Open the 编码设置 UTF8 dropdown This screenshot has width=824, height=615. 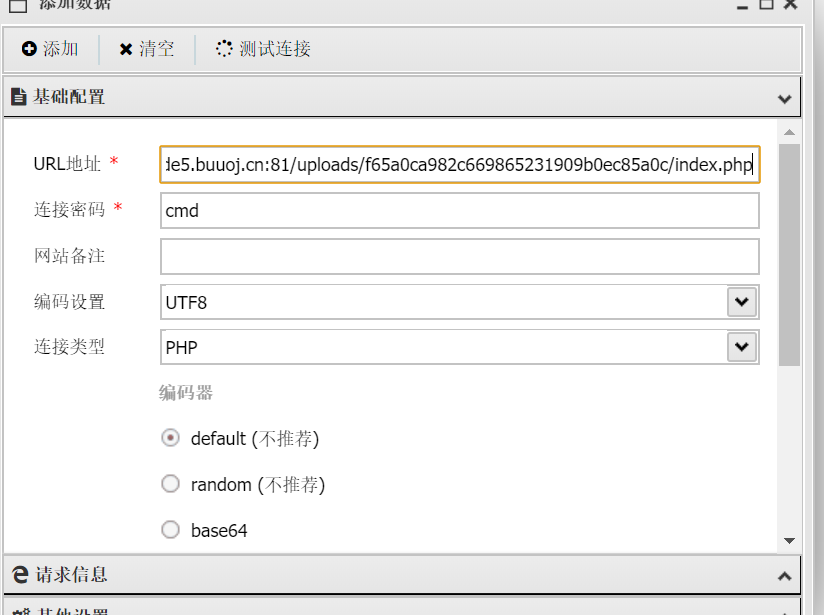741,301
